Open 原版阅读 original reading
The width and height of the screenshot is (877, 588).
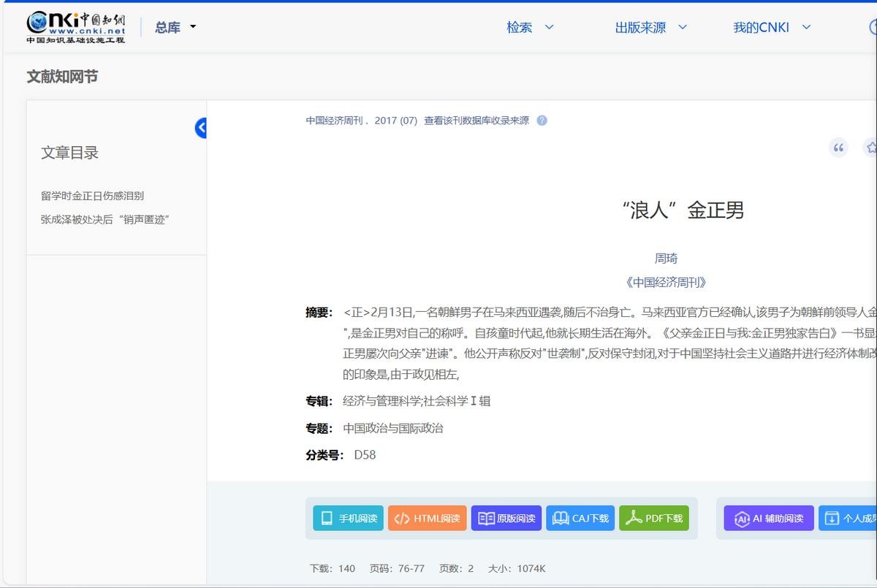tap(506, 518)
